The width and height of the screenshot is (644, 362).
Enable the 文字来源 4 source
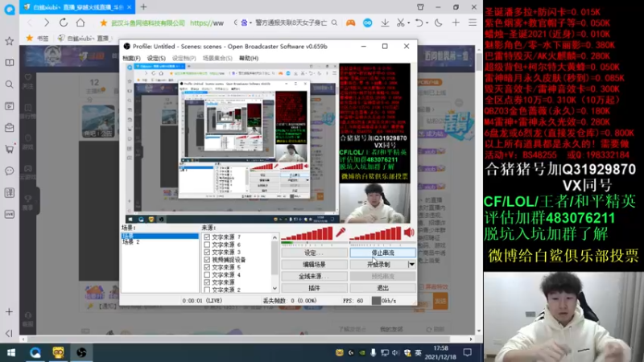point(207,274)
